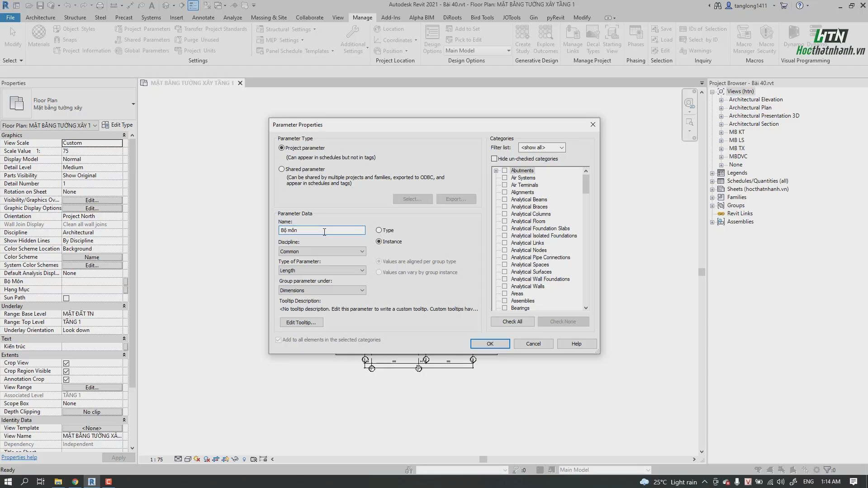
Task: Open the Discipline dropdown
Action: pyautogui.click(x=322, y=251)
